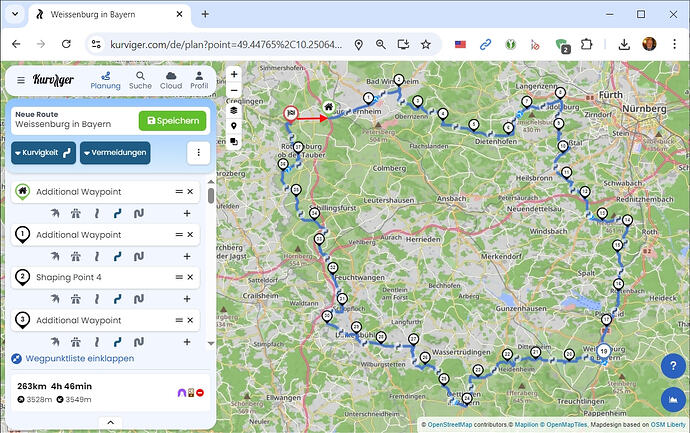Choose extra curvy mode below the home waypoint
The image size is (690, 433).
(x=139, y=213)
